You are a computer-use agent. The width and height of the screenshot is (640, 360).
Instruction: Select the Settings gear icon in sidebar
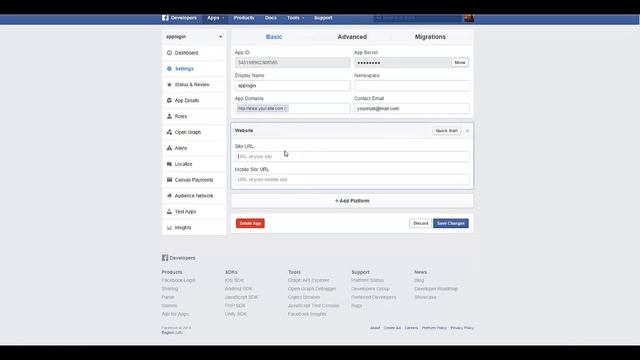[x=169, y=69]
